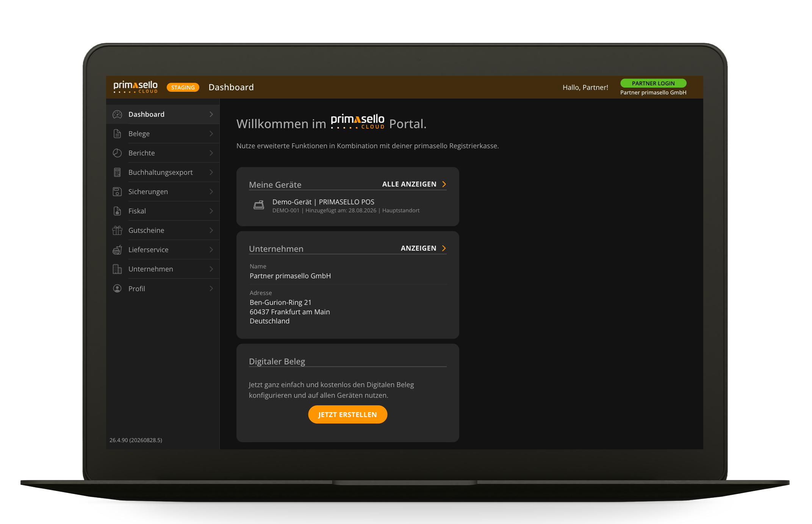Expand the Profil chevron

tap(211, 289)
